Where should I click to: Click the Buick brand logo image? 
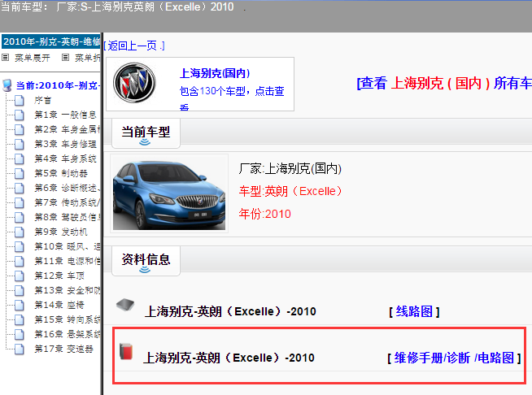(x=134, y=83)
